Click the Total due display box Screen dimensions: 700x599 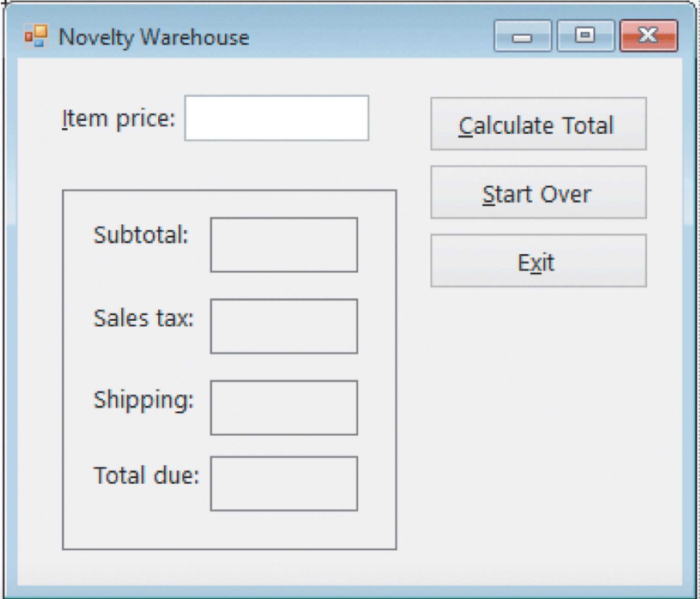click(x=284, y=485)
